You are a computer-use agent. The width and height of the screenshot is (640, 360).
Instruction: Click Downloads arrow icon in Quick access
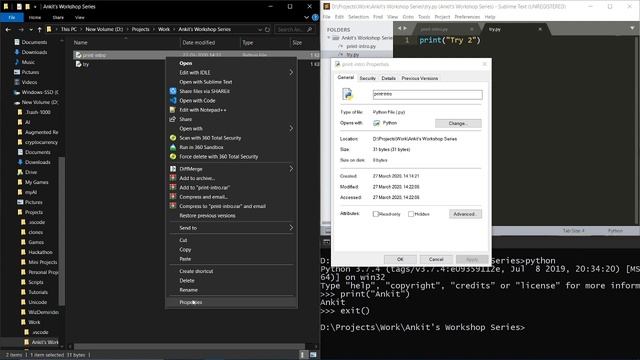[17, 52]
